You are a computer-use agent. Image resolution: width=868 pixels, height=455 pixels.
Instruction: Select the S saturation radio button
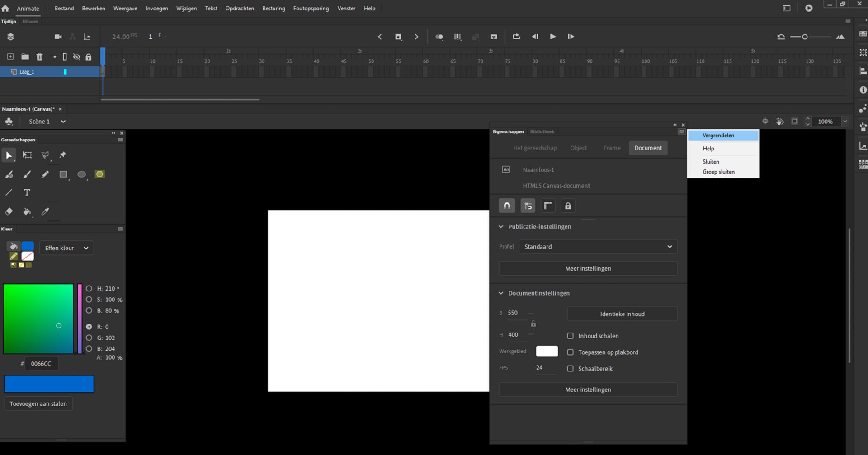[x=89, y=300]
